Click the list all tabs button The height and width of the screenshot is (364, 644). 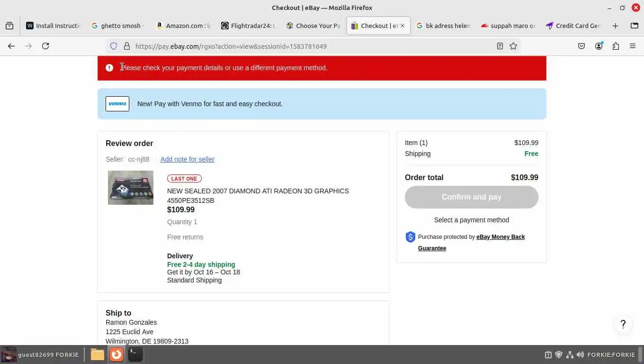[x=635, y=26]
